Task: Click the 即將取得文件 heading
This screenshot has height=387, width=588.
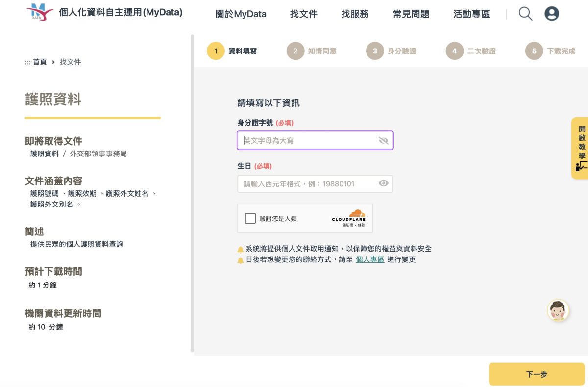Action: (53, 141)
